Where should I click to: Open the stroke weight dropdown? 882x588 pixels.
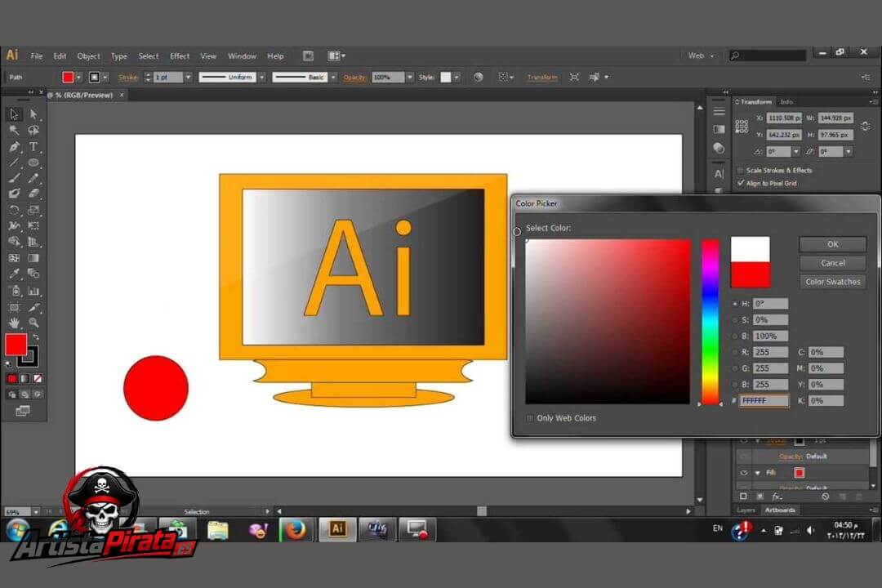click(x=188, y=78)
